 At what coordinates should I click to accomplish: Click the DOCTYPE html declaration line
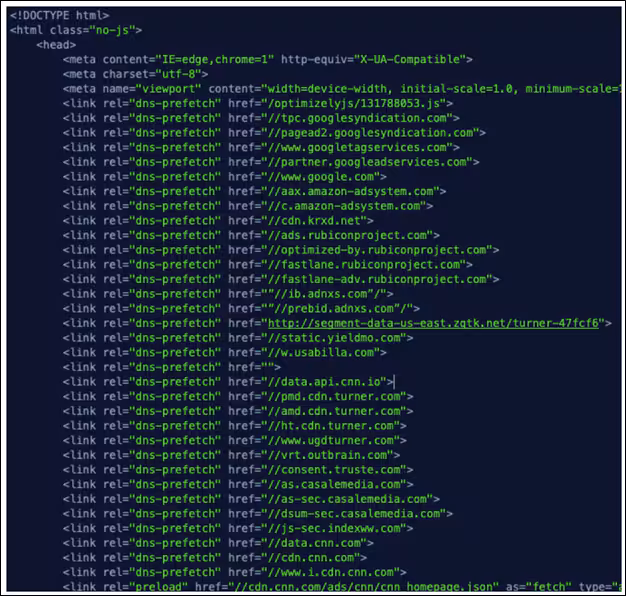60,15
